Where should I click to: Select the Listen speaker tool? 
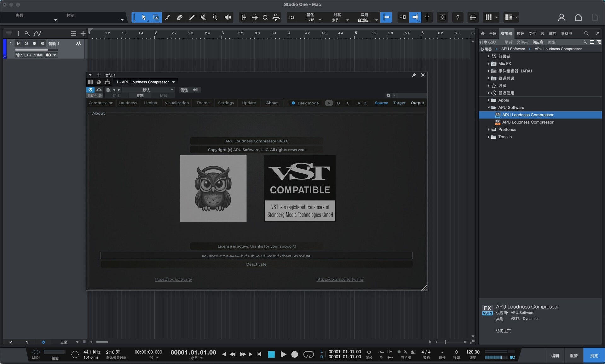click(228, 17)
